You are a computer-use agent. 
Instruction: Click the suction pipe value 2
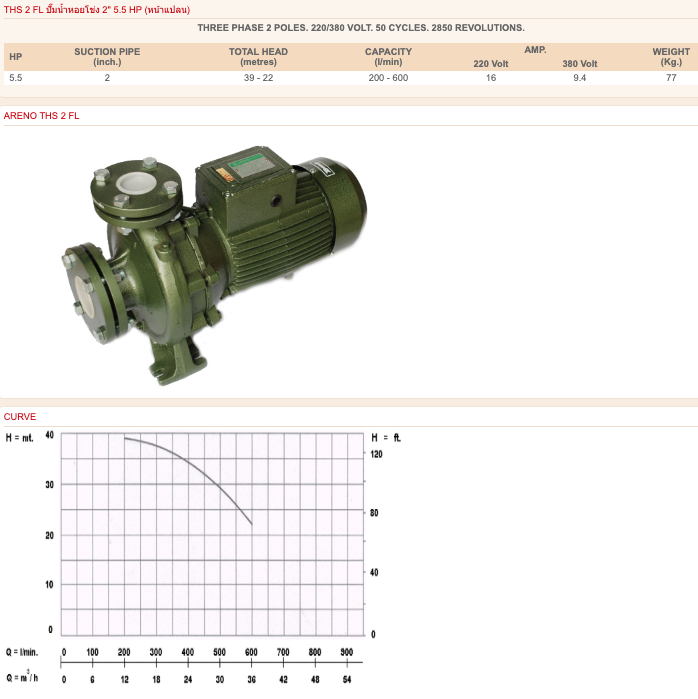[107, 78]
